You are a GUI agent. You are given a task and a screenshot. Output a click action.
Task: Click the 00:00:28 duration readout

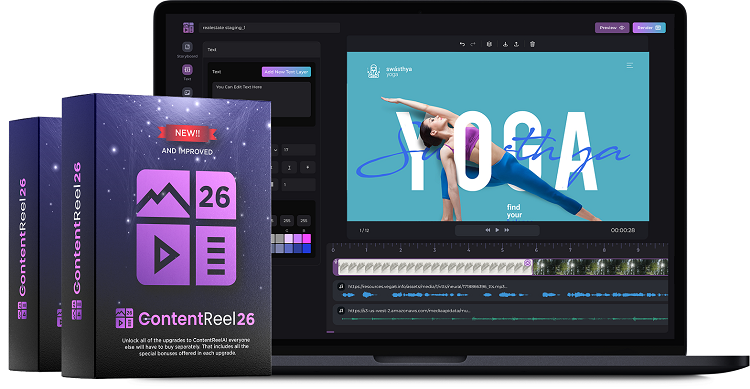click(623, 230)
